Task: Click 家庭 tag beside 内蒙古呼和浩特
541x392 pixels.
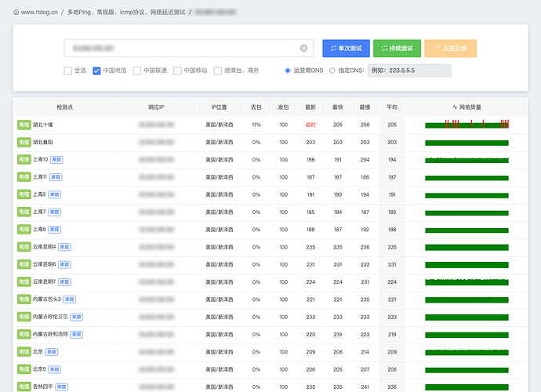Action: pos(77,334)
